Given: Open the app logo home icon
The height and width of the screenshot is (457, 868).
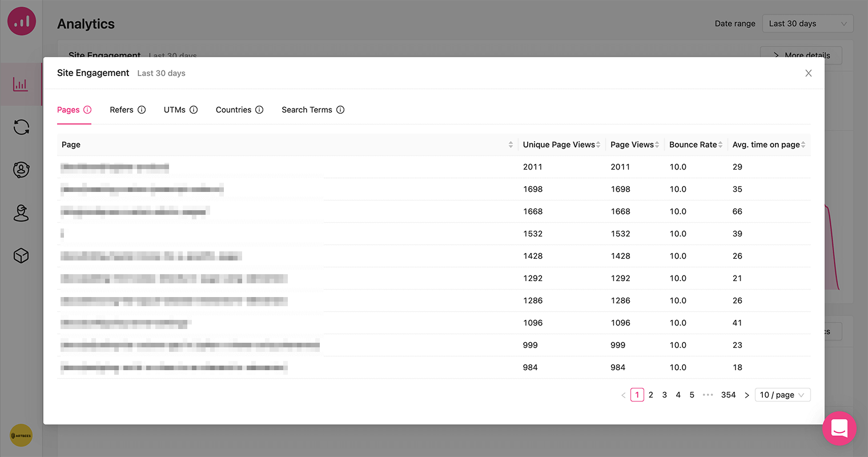Looking at the screenshot, I should point(22,21).
